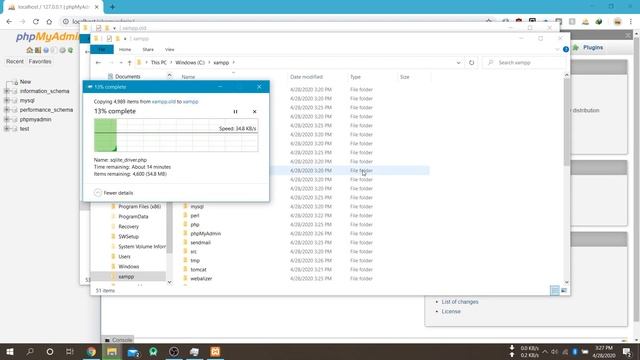Pause the file copy operation

(235, 111)
